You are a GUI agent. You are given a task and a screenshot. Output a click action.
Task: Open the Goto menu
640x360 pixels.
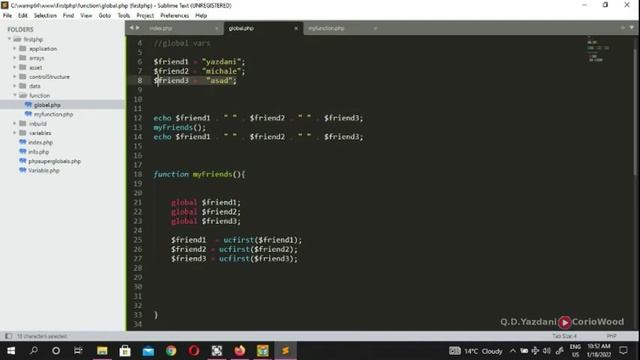pos(104,16)
